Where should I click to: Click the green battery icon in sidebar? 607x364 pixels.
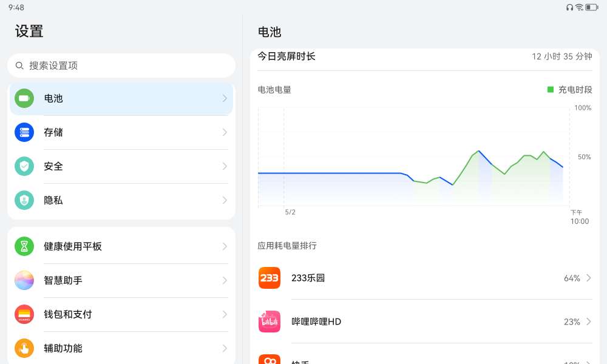24,98
